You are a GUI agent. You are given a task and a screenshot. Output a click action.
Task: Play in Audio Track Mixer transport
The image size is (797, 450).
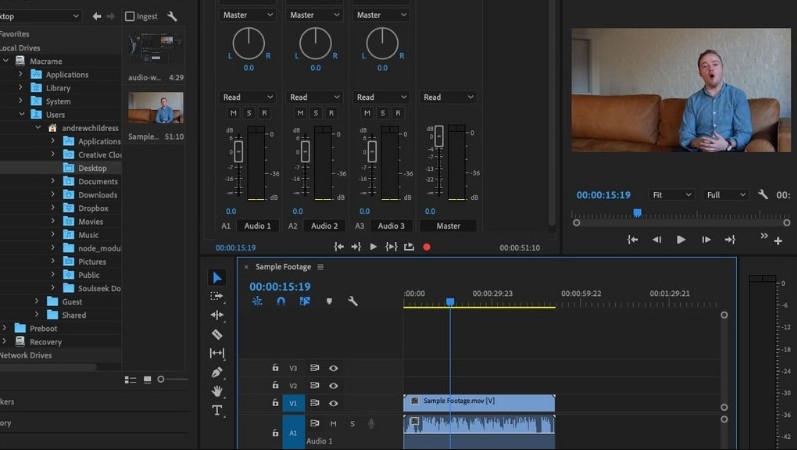(x=373, y=247)
